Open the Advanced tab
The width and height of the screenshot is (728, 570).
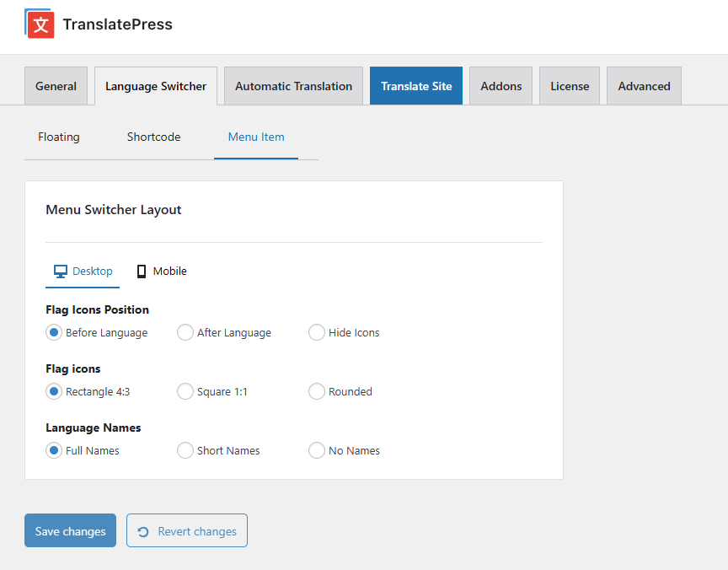pyautogui.click(x=644, y=86)
